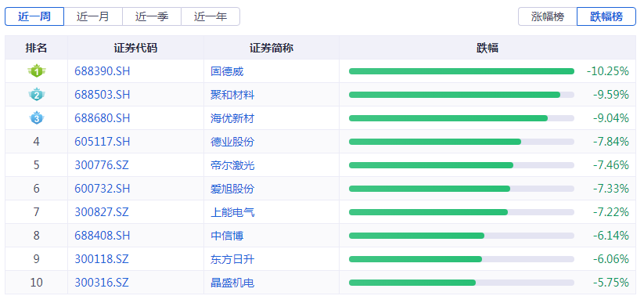Click the second-place rank medal icon
Viewport: 644px width, 303px height.
(x=37, y=95)
